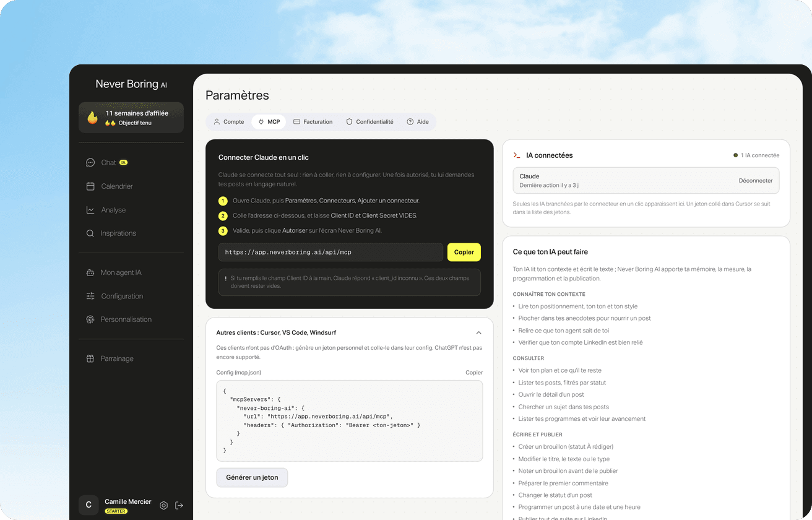Screen dimensions: 812x520
Task: Click "Programmer un post à une date et une heure"
Action: click(x=580, y=507)
